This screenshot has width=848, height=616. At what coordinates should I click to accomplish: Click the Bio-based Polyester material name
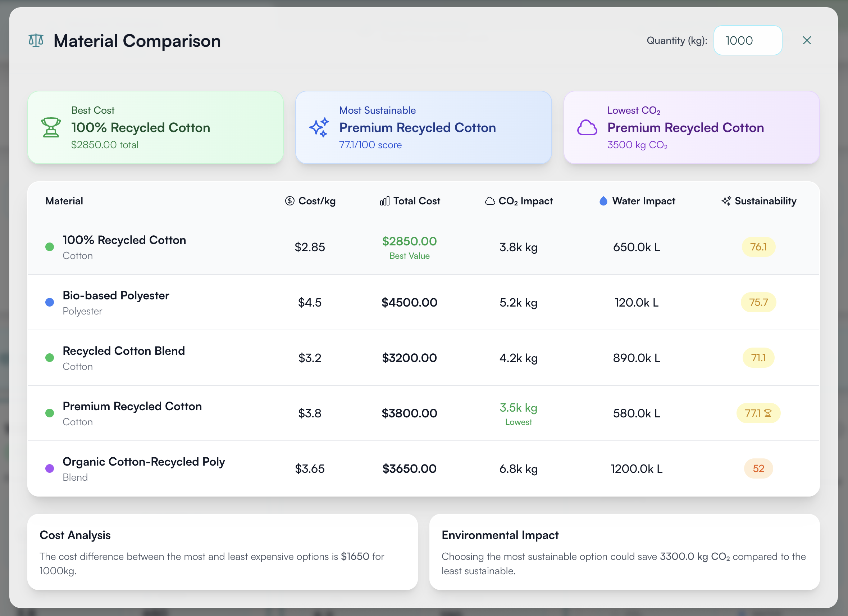point(116,295)
